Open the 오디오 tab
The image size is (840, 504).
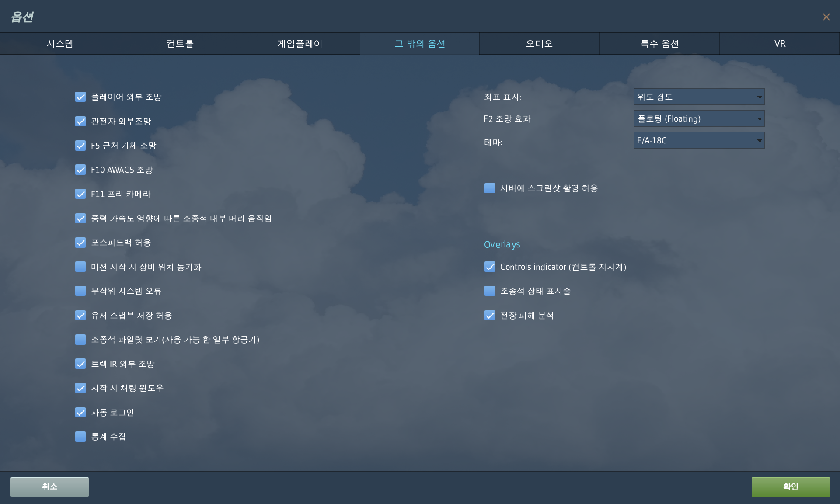tap(539, 44)
